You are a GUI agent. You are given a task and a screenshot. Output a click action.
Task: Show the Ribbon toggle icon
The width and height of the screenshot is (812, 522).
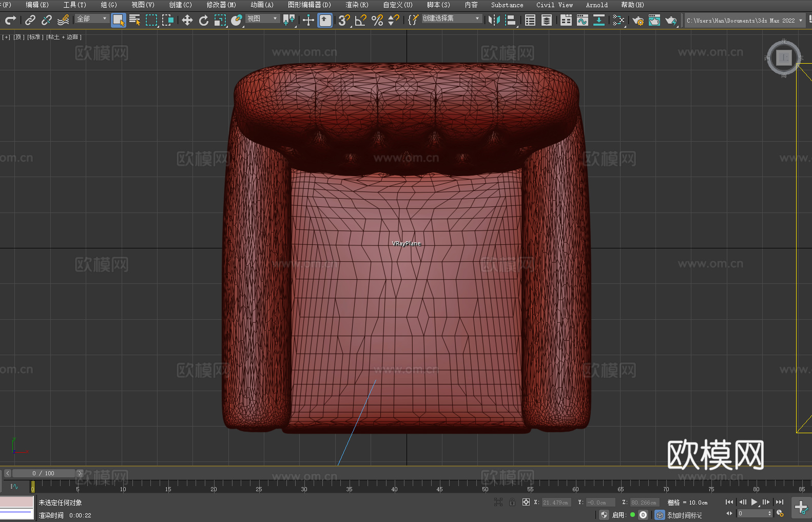tap(566, 20)
